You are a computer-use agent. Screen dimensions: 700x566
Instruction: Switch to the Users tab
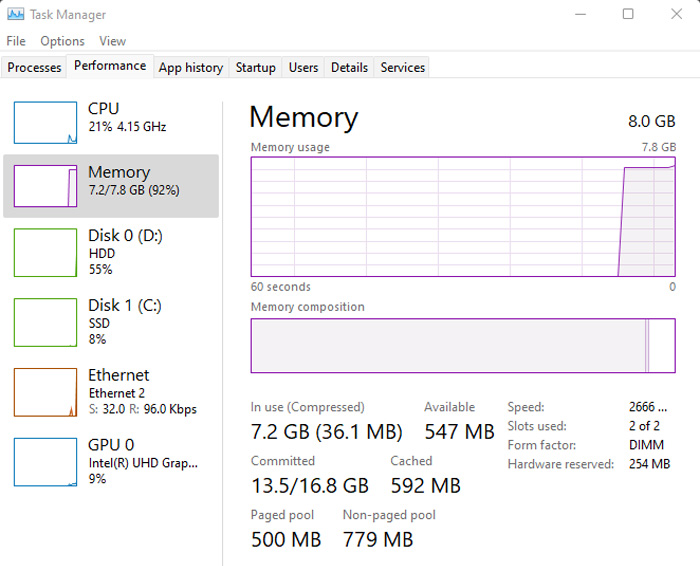tap(304, 67)
